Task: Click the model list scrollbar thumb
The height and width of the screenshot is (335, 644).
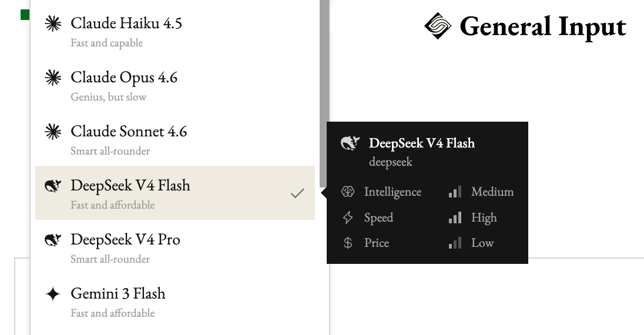Action: pyautogui.click(x=324, y=88)
